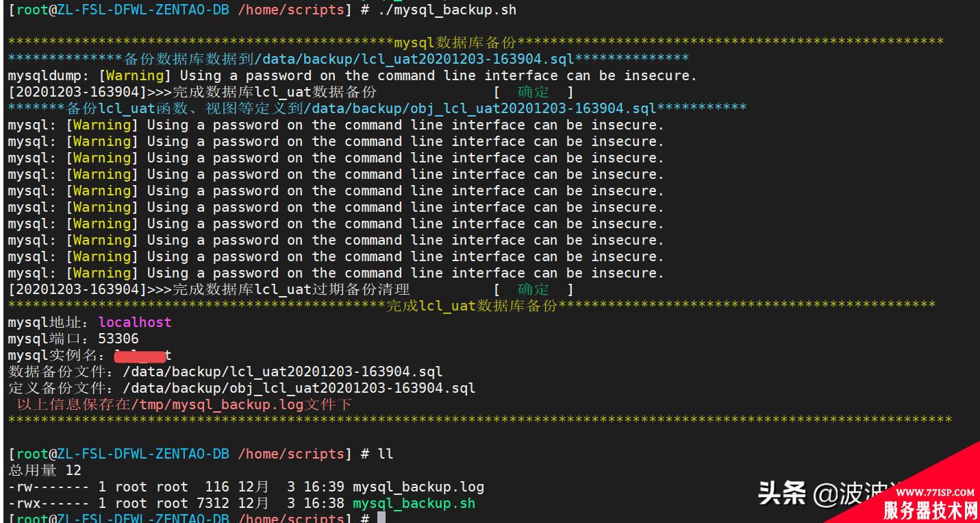Click the -rwx------ permissions text
Viewport: 980px width, 523px height.
(49, 503)
